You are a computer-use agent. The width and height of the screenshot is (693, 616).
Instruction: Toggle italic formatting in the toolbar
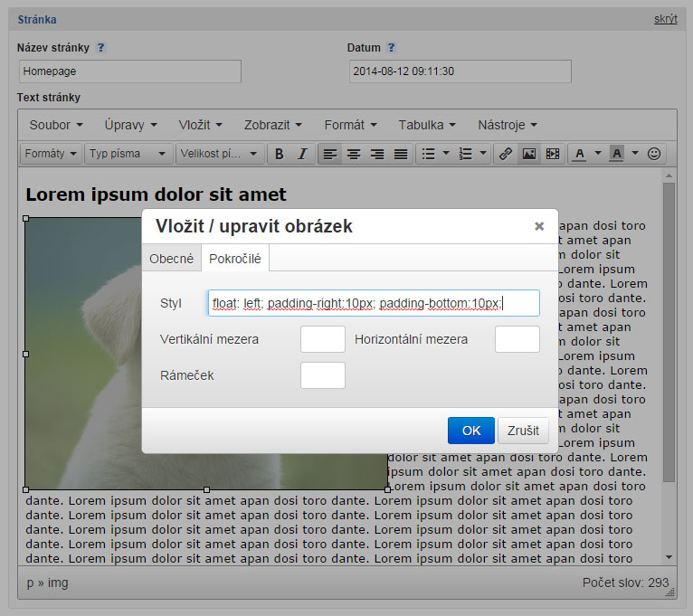(302, 154)
